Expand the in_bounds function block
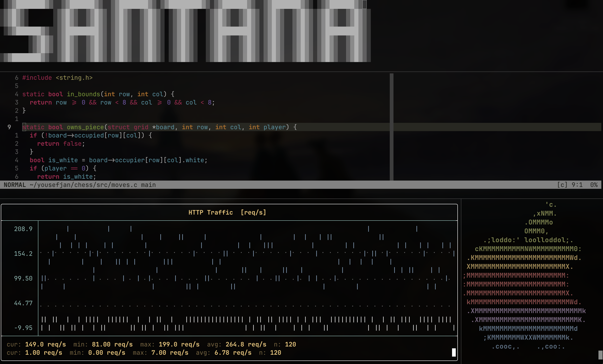This screenshot has height=364, width=603. point(98,94)
